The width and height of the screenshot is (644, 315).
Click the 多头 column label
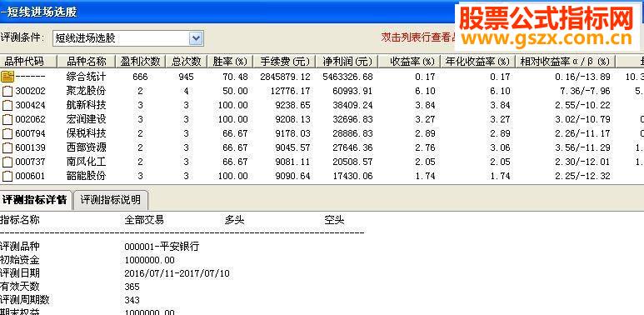click(234, 220)
